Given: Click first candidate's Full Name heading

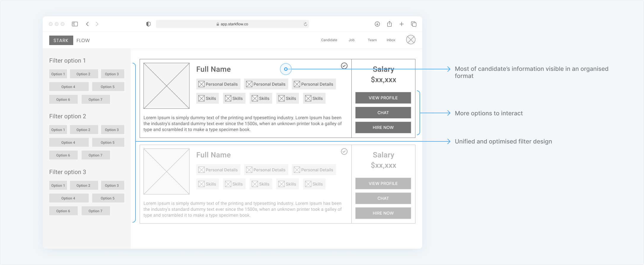Looking at the screenshot, I should tap(213, 69).
